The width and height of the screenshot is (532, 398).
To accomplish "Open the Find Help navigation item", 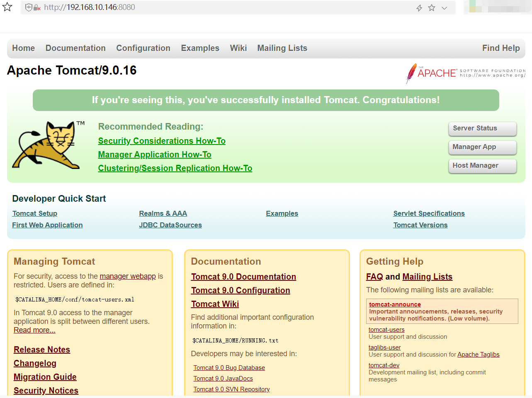I will point(501,48).
